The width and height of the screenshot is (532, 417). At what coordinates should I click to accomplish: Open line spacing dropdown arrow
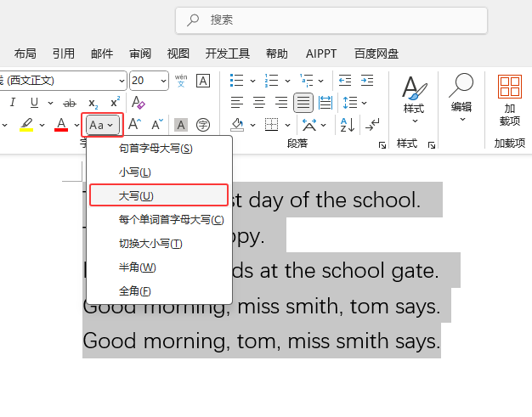[365, 103]
